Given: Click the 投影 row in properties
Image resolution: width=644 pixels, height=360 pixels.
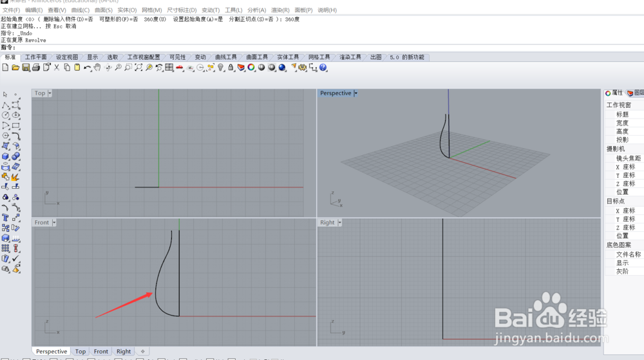Looking at the screenshot, I should coord(624,140).
